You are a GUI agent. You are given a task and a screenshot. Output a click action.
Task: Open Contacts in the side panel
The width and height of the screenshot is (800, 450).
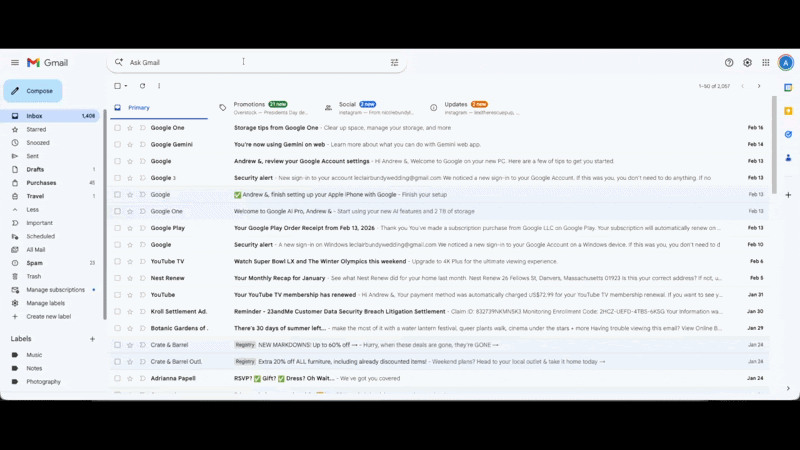[788, 158]
